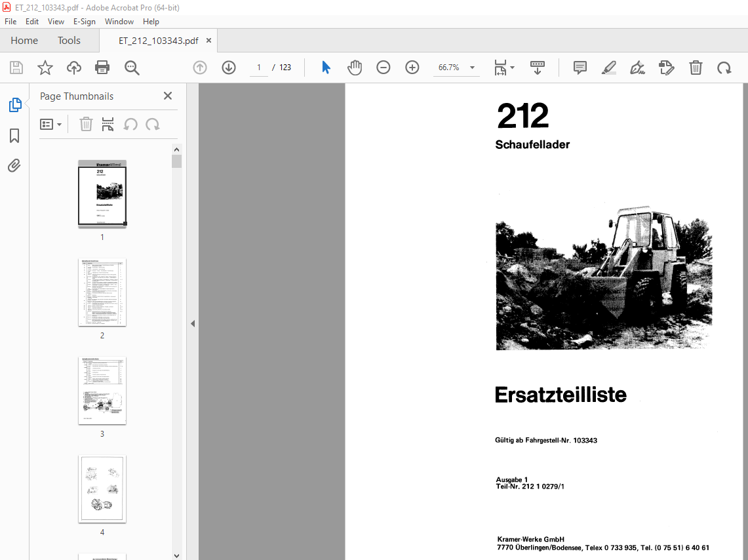748x560 pixels.
Task: Click the edit/stamp document tool icon
Action: (x=667, y=68)
